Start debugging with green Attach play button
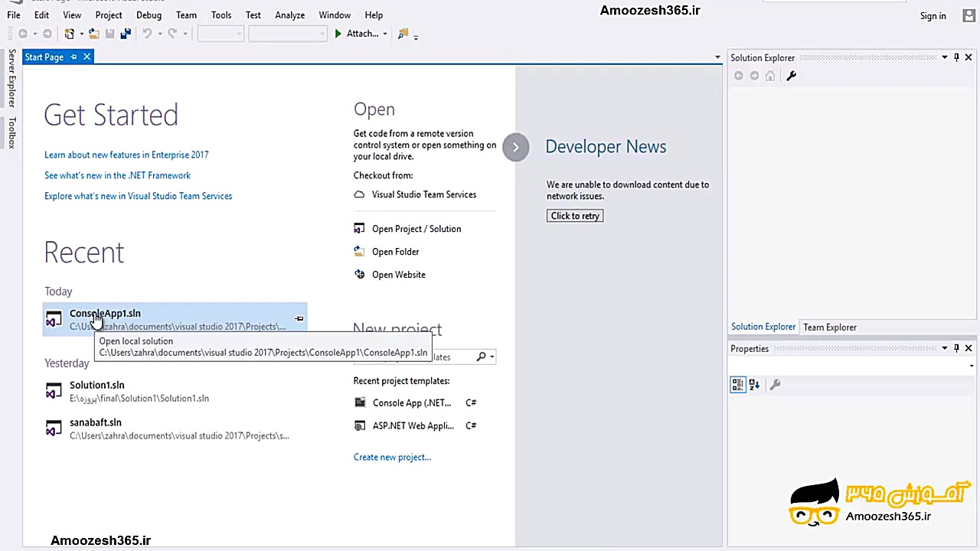 click(x=338, y=34)
